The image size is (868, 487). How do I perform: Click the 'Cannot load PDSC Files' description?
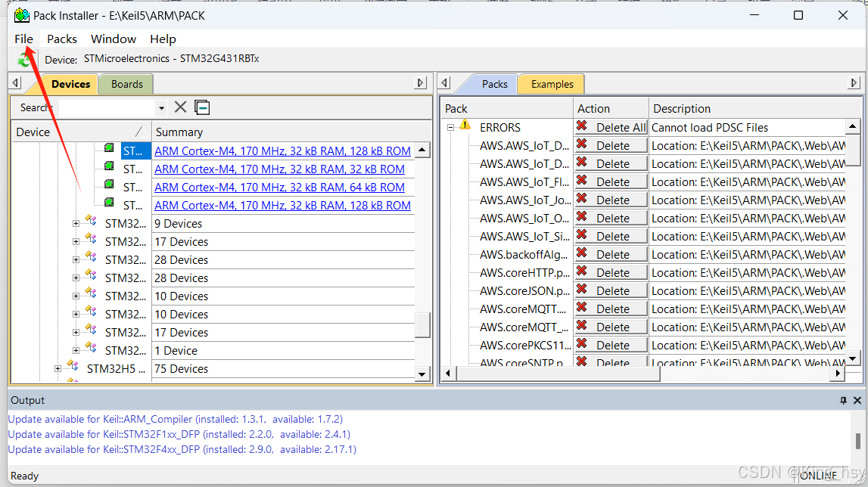(x=710, y=127)
